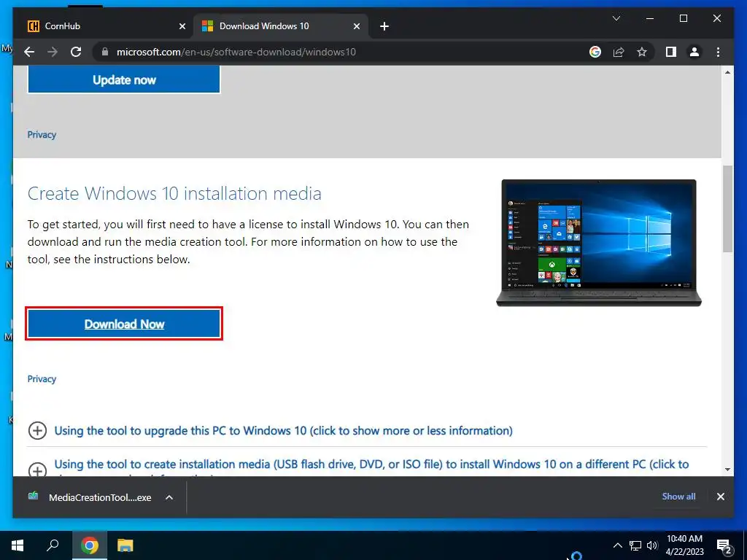The height and width of the screenshot is (560, 747).
Task: Open File Explorer from the taskbar
Action: (125, 545)
